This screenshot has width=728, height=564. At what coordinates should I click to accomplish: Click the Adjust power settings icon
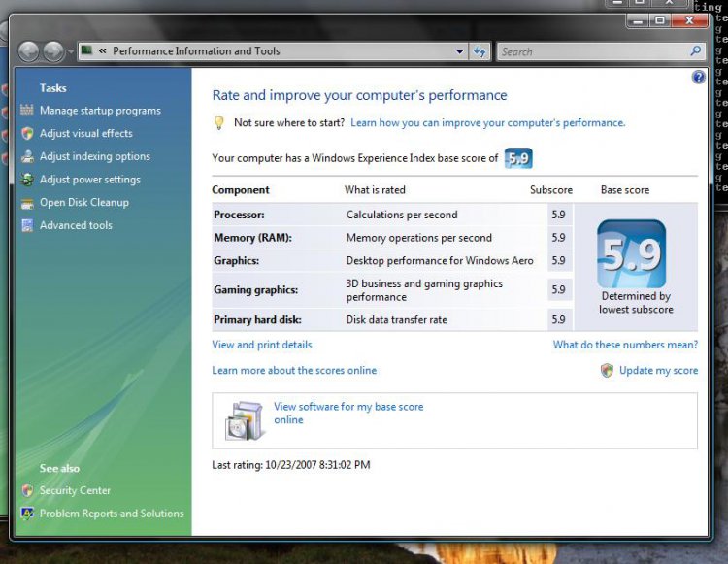(x=27, y=180)
